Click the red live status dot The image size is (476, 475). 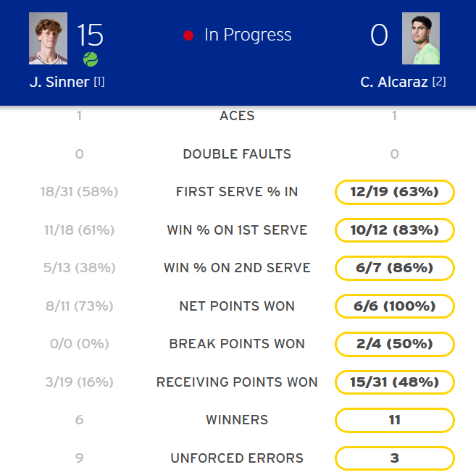[x=189, y=35]
